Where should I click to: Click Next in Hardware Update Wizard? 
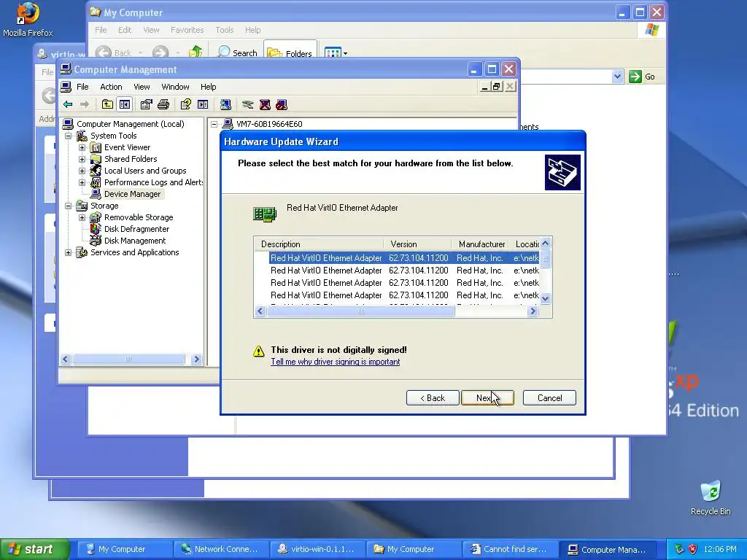coord(487,397)
